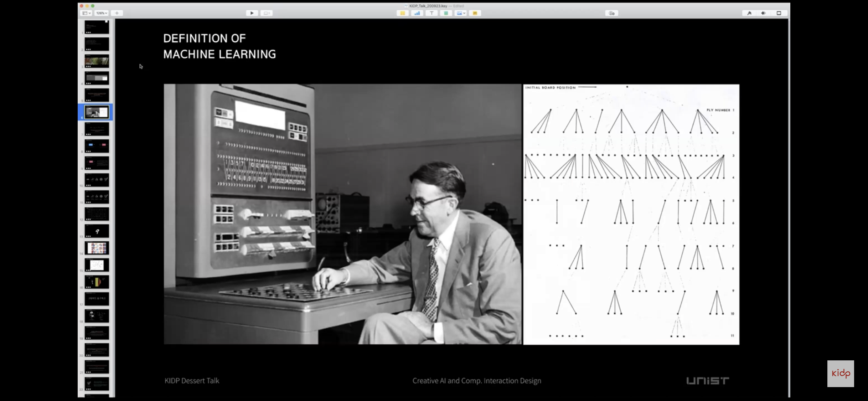The image size is (868, 401).
Task: Open the View options dropdown
Action: [x=87, y=13]
